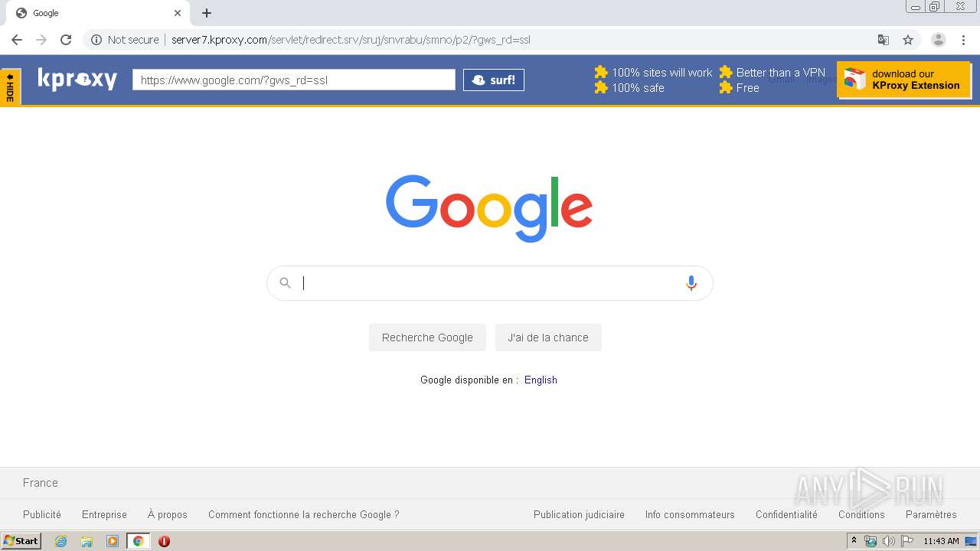Click the Chrome address bar URL
The height and width of the screenshot is (551, 980).
(351, 40)
